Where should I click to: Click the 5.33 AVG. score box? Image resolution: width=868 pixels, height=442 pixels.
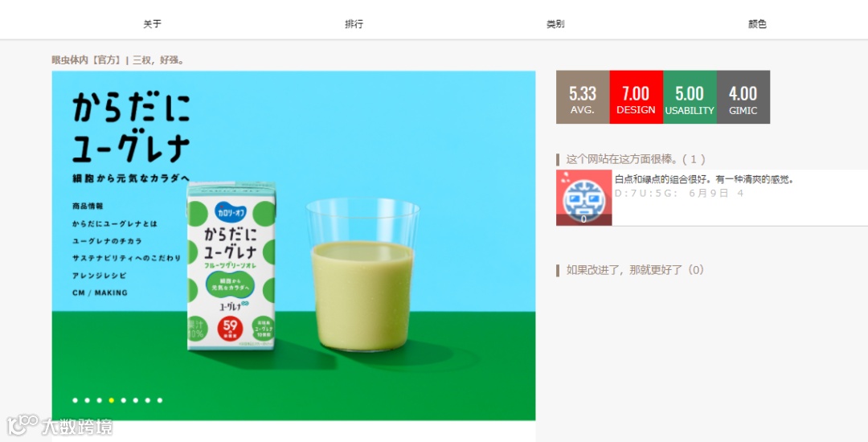pyautogui.click(x=583, y=96)
